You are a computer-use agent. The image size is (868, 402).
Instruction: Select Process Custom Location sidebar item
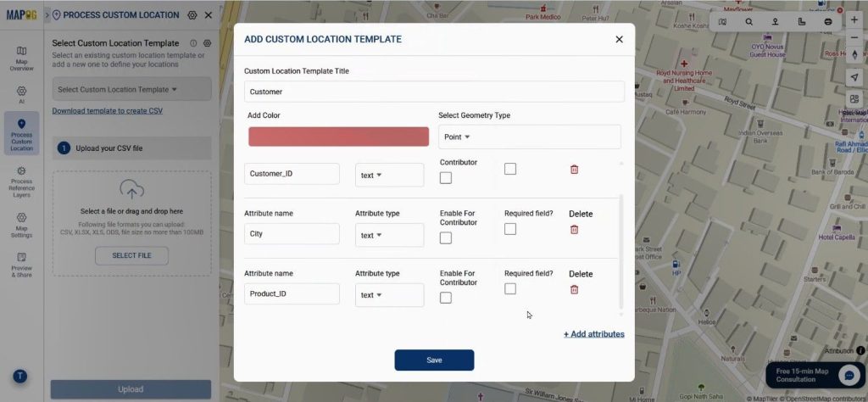coord(21,133)
